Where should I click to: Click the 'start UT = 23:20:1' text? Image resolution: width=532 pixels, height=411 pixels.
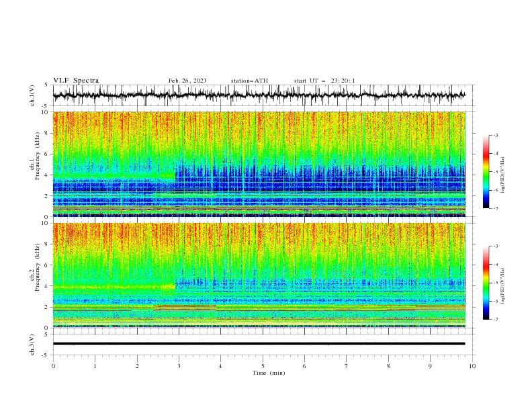pos(324,81)
